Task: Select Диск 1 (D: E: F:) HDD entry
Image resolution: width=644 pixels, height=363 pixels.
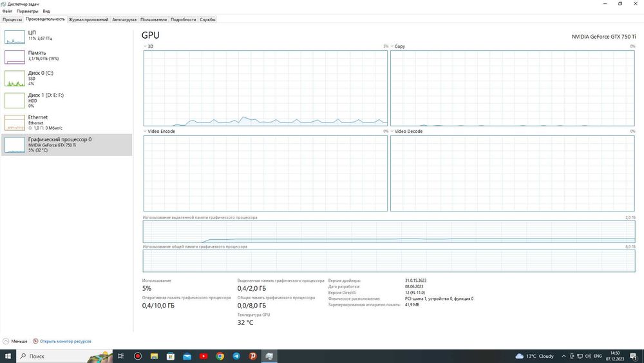Action: [66, 101]
